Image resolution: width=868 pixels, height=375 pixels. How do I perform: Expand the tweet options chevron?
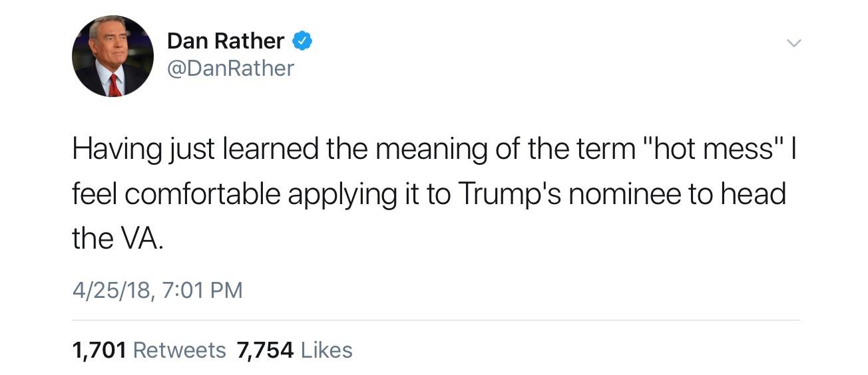(793, 43)
